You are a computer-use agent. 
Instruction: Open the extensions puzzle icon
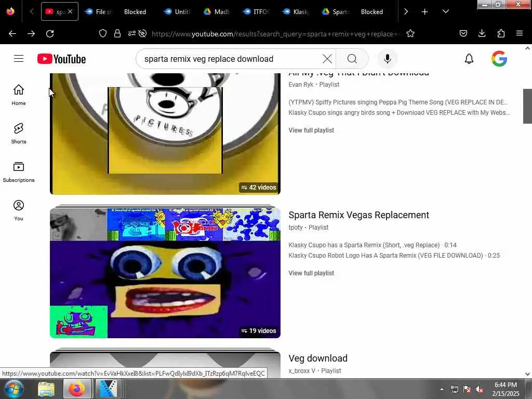pyautogui.click(x=501, y=33)
